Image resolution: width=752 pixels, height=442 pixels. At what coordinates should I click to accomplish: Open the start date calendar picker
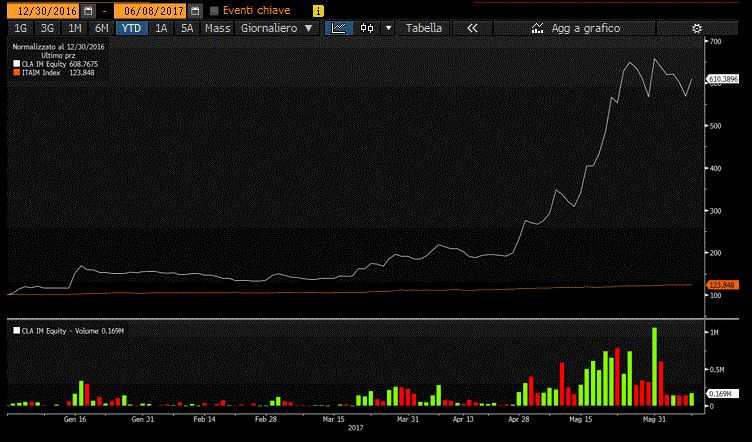(89, 10)
